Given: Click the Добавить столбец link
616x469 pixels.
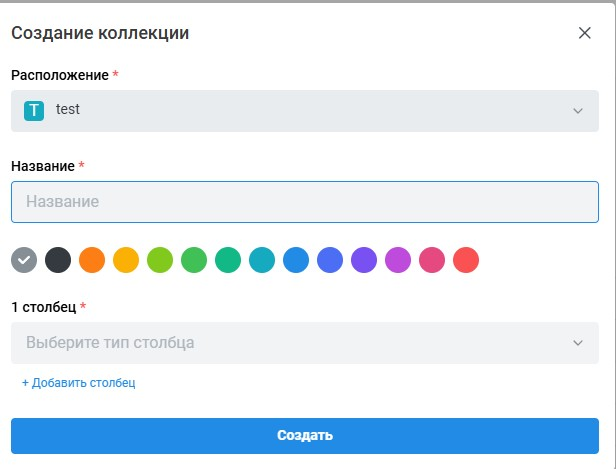Looking at the screenshot, I should tap(79, 383).
